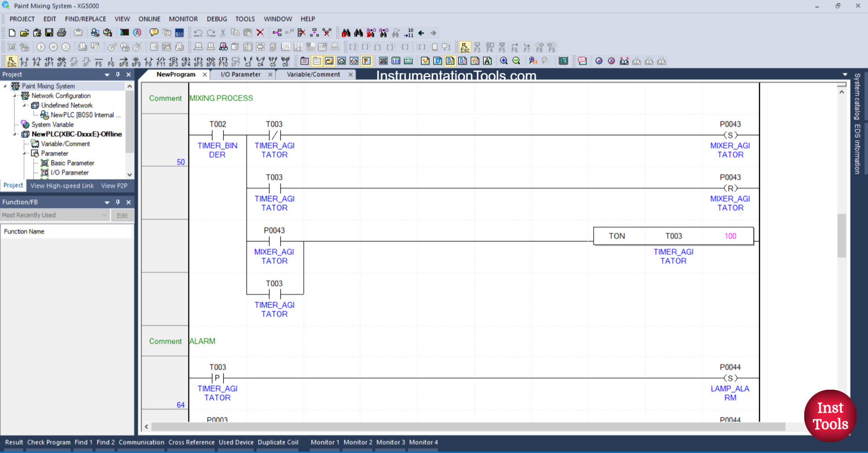Select the normally closed contact F4 tool
The image size is (868, 453).
click(36, 61)
